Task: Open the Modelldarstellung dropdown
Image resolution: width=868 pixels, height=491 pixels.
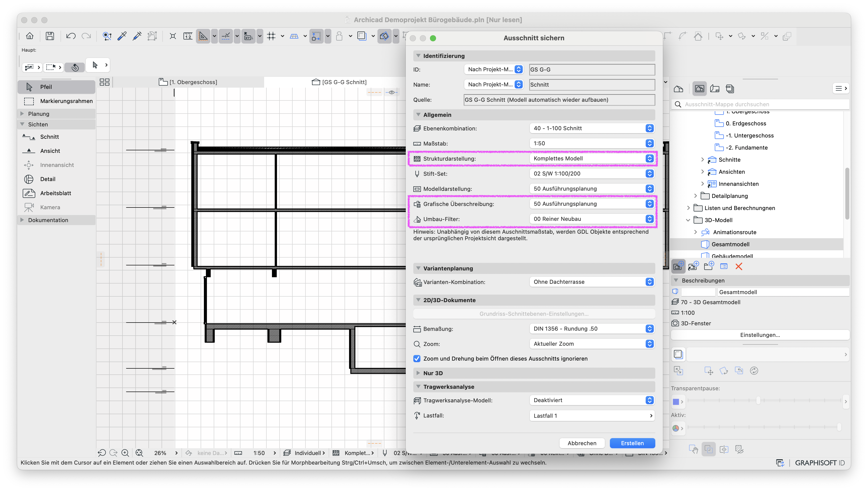Action: click(592, 189)
